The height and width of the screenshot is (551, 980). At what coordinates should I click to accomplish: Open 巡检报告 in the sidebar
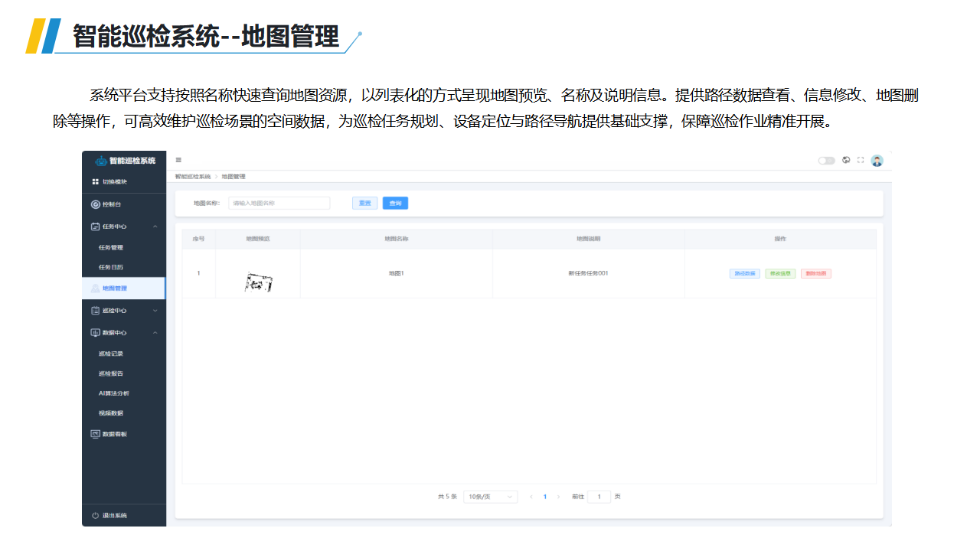point(111,374)
